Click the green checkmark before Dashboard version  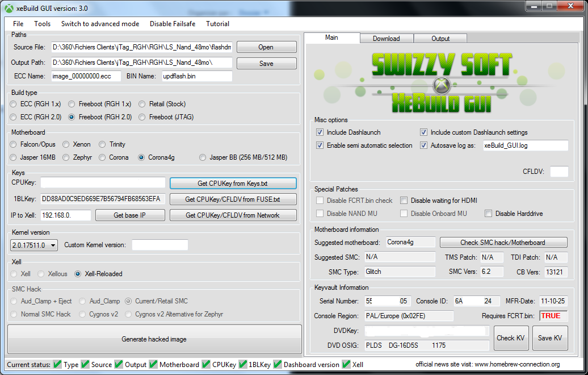coord(277,364)
